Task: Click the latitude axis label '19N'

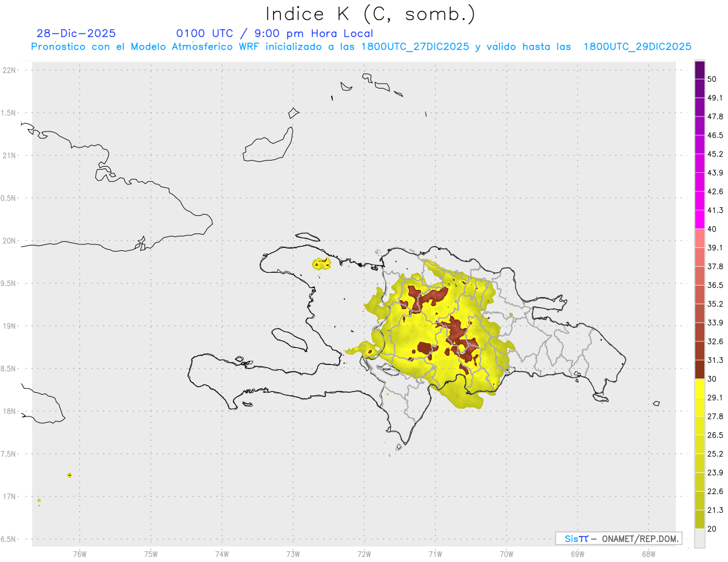Action: tap(10, 326)
